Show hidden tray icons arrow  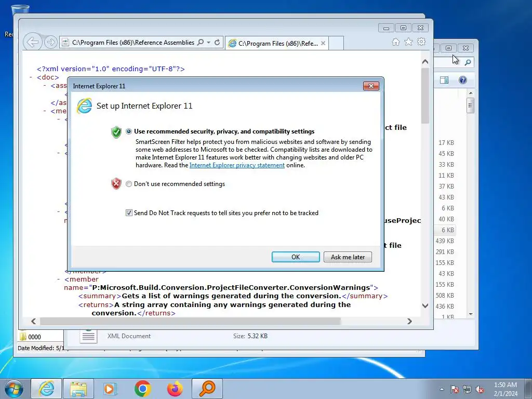click(442, 389)
